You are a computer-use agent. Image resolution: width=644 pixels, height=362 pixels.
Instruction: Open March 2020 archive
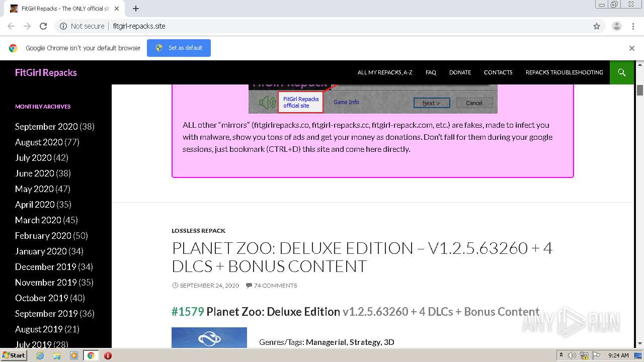pos(38,220)
